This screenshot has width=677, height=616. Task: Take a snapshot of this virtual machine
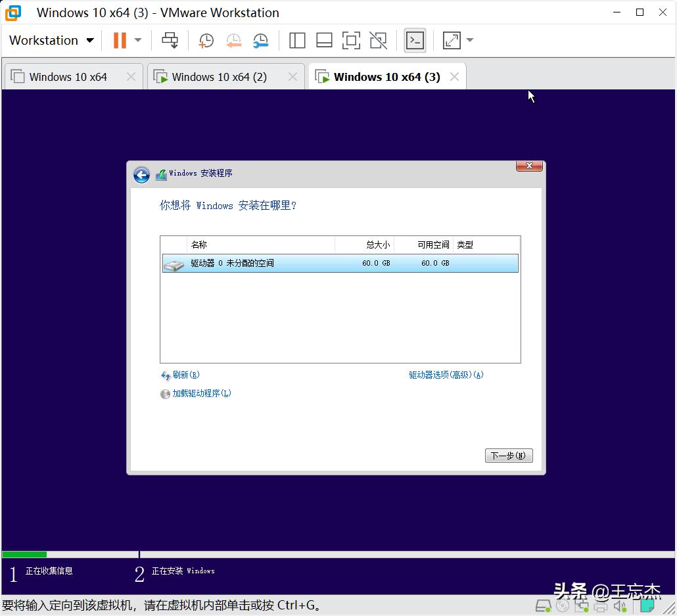point(206,40)
